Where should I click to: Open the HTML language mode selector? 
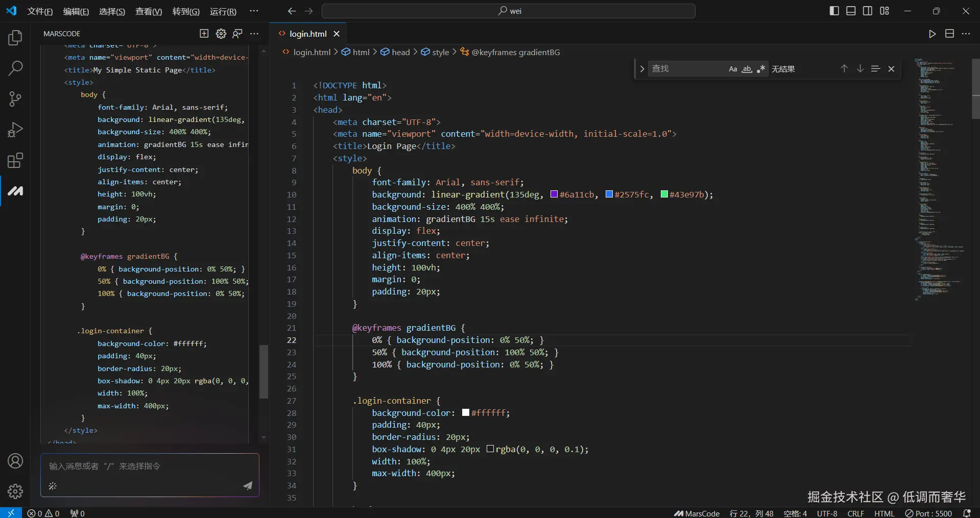point(884,513)
